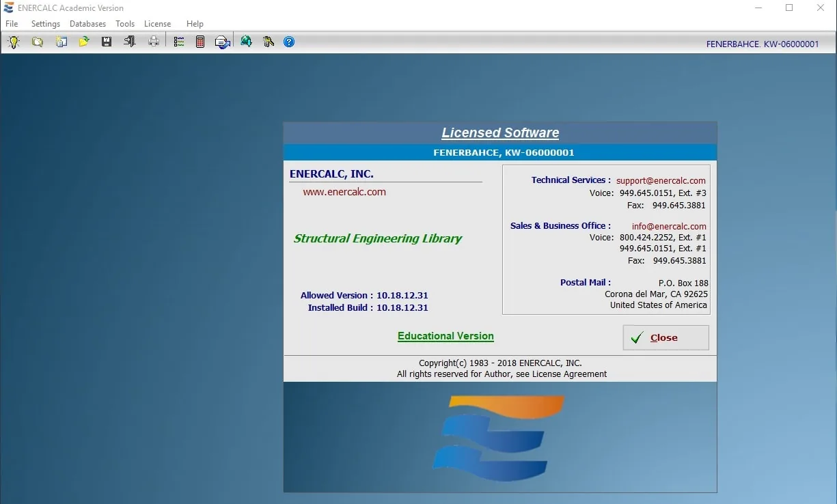
Task: Click the globe download update icon
Action: tap(246, 42)
